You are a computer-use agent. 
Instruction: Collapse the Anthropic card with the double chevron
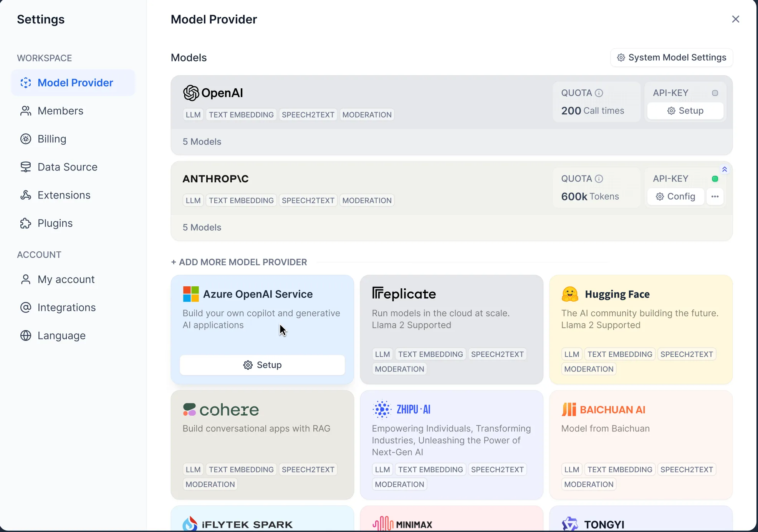(724, 169)
